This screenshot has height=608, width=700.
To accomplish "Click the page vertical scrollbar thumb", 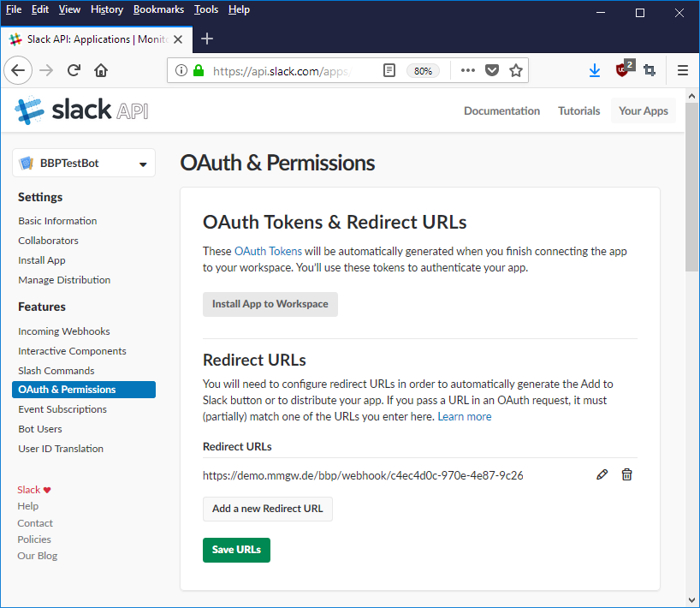I will tap(692, 187).
